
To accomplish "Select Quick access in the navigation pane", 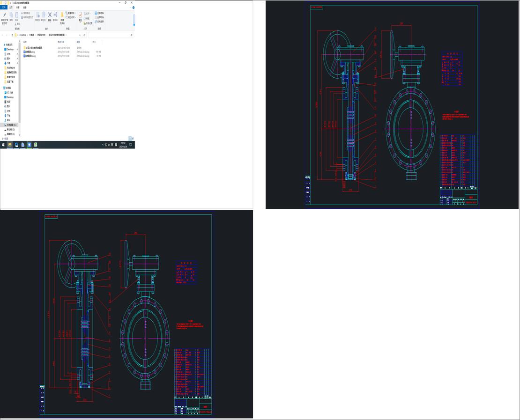I will click(x=9, y=44).
